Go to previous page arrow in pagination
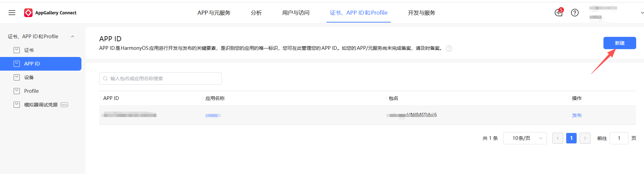The width and height of the screenshot is (644, 174). 557,138
